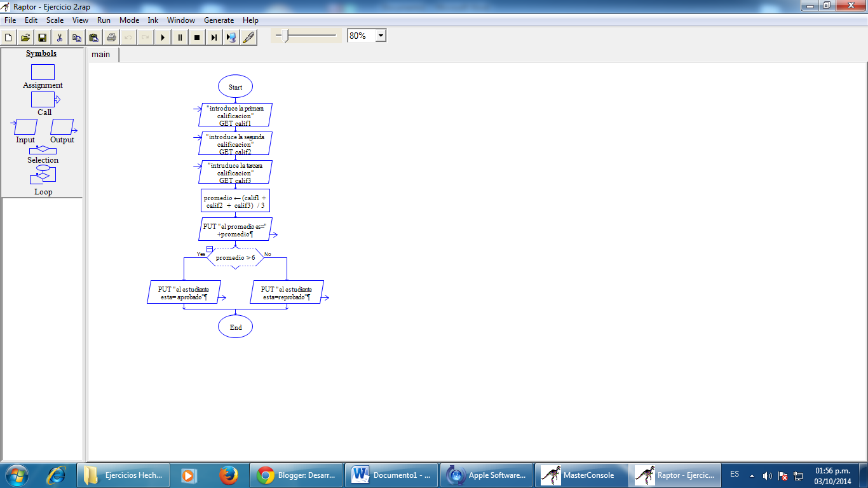Select the Input symbol in Symbols panel

point(24,127)
